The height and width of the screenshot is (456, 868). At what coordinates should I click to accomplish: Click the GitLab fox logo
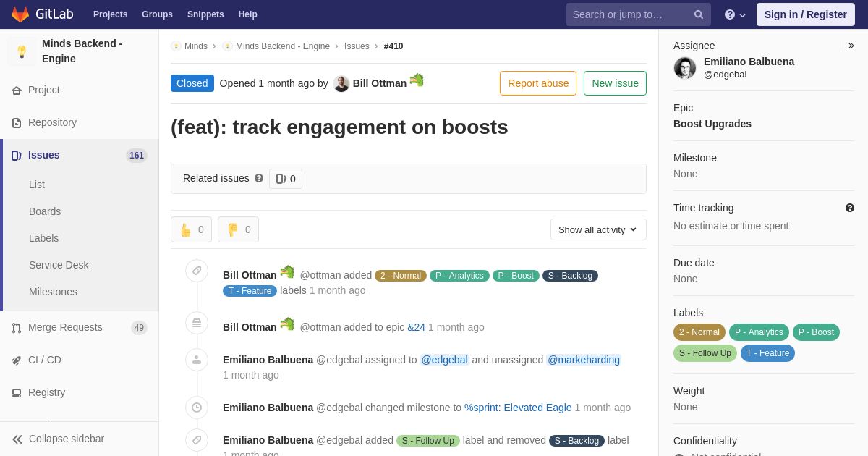20,14
